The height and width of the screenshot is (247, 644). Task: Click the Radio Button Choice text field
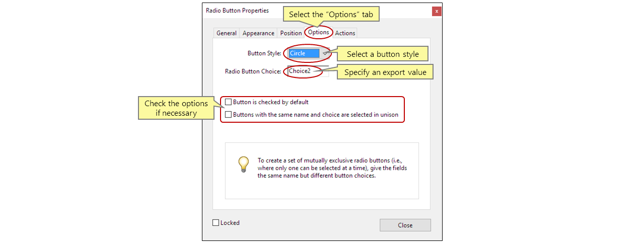308,71
